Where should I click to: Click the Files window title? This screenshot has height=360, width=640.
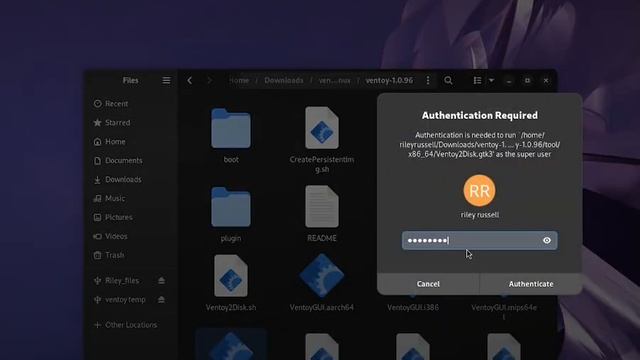coord(131,80)
